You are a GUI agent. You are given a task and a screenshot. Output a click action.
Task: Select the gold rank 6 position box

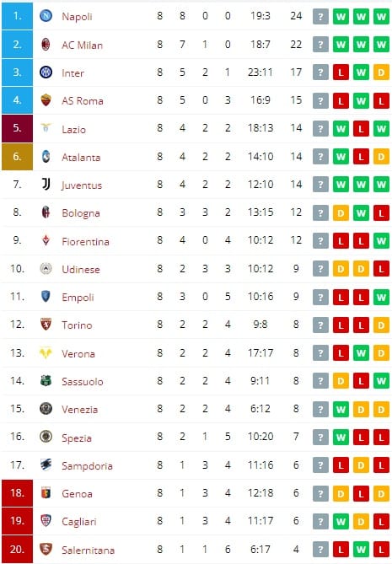[17, 157]
